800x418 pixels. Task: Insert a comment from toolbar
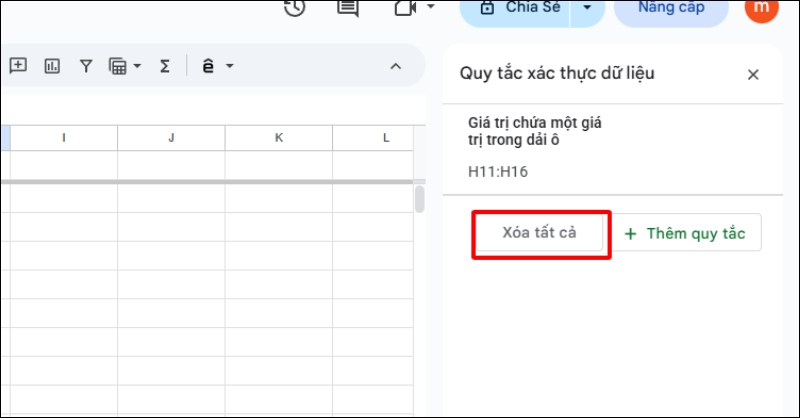[18, 66]
